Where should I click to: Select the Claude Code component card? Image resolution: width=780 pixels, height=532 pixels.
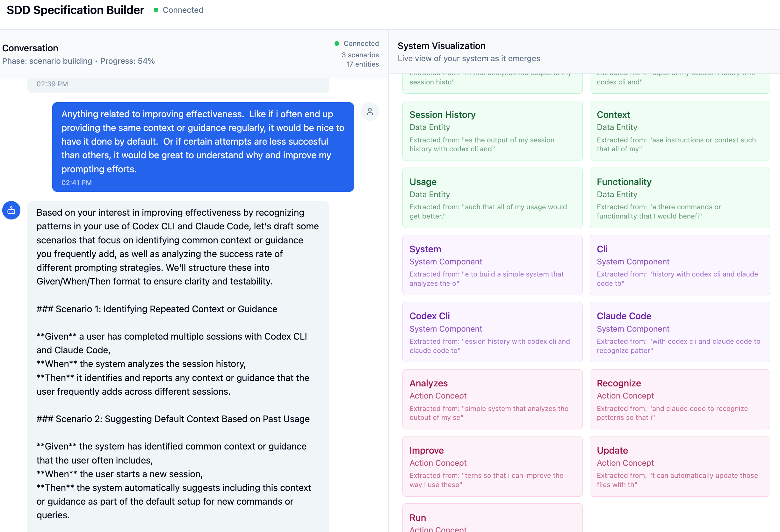679,332
